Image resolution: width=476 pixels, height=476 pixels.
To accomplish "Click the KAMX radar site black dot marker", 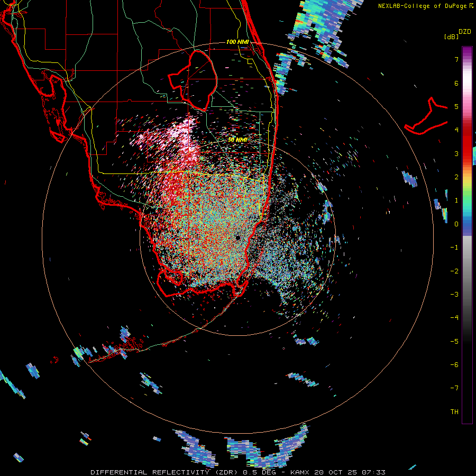I will (237, 237).
